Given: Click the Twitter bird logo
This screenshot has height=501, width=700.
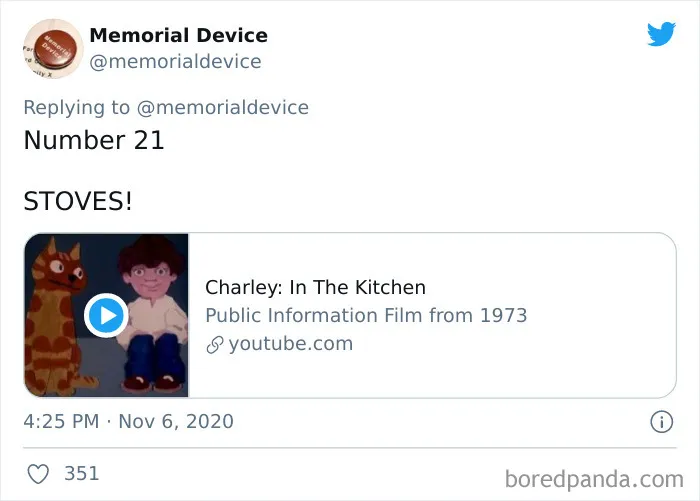Looking at the screenshot, I should tap(661, 33).
